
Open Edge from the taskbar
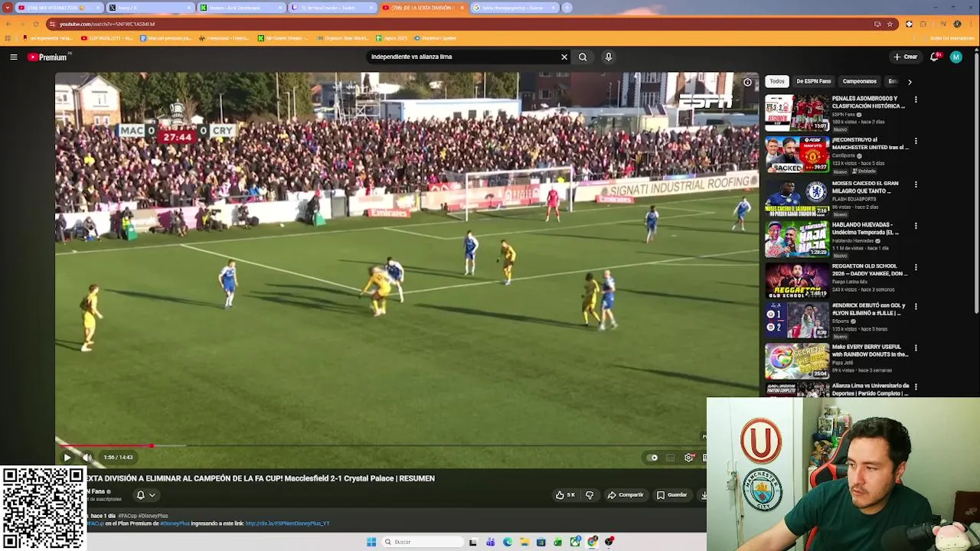click(507, 542)
